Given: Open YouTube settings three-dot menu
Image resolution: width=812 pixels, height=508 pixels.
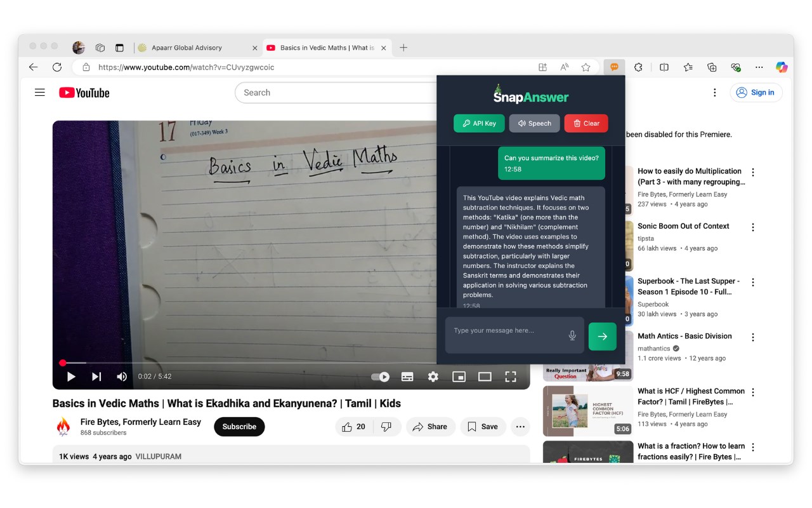Looking at the screenshot, I should click(x=715, y=93).
